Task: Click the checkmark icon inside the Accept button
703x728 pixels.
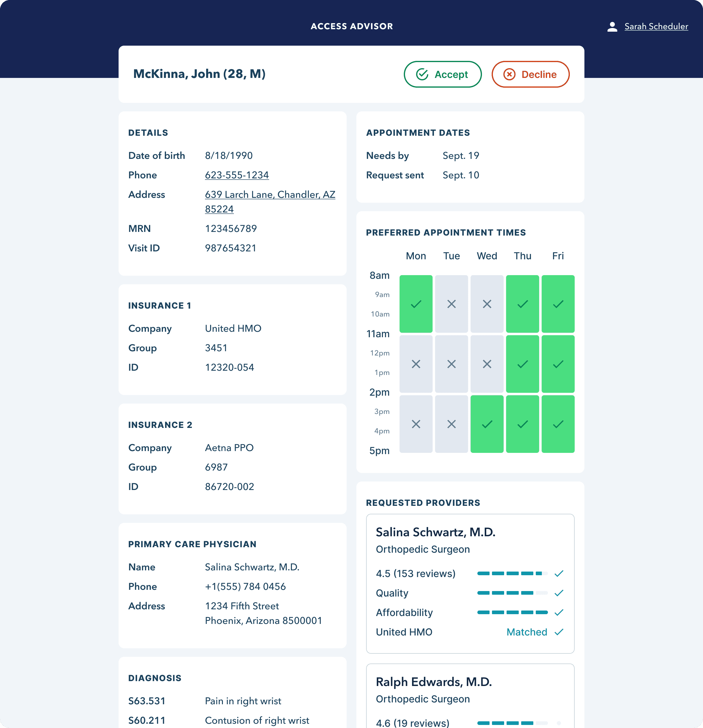Action: pos(422,74)
